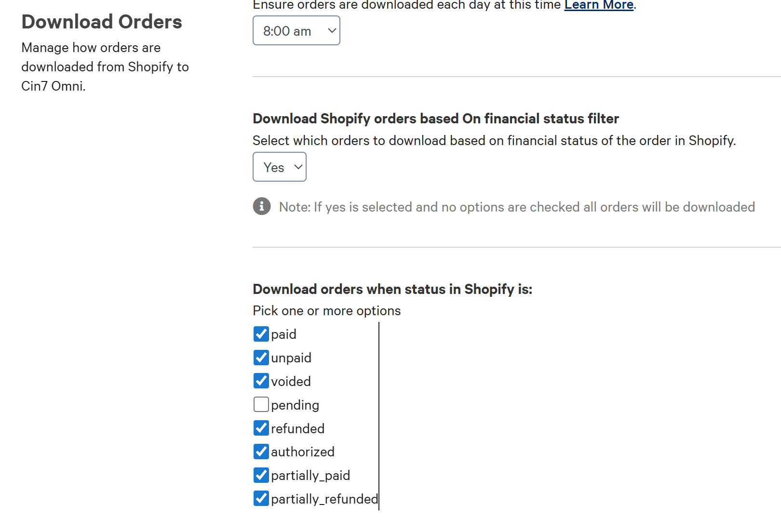Open the Yes financial status filter dropdown
The width and height of the screenshot is (781, 532).
(x=280, y=167)
